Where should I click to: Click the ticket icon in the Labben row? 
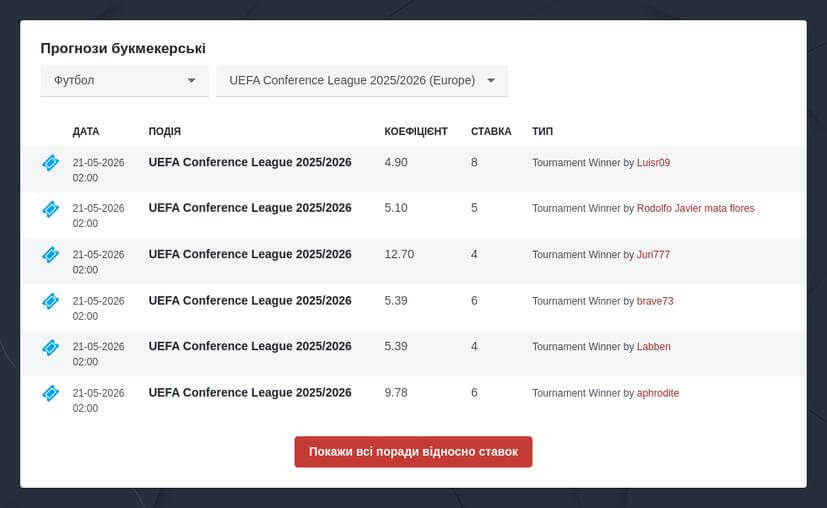pyautogui.click(x=50, y=347)
